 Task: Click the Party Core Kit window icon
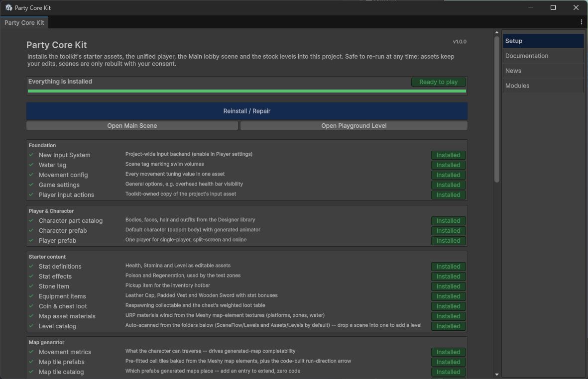[8, 7]
